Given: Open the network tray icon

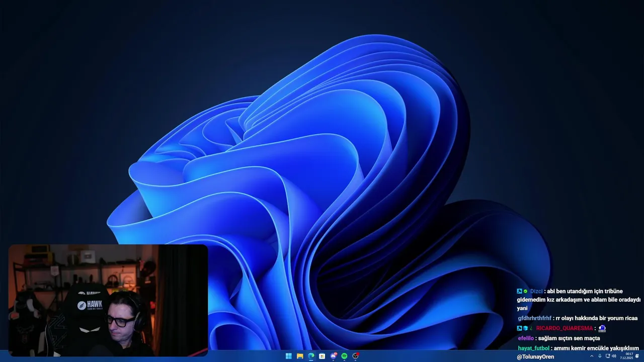Looking at the screenshot, I should [x=608, y=356].
